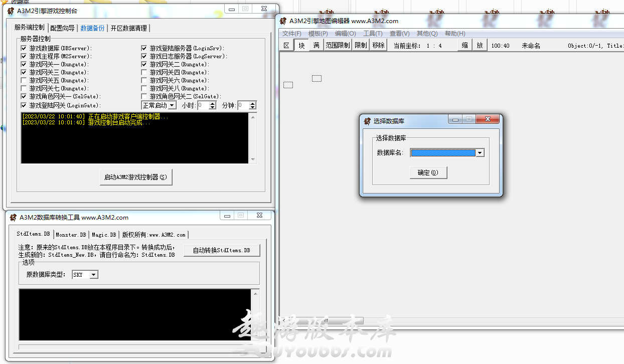This screenshot has height=364, width=624.
Task: Click 启动A3M2游戏控制器 button
Action: (x=135, y=177)
